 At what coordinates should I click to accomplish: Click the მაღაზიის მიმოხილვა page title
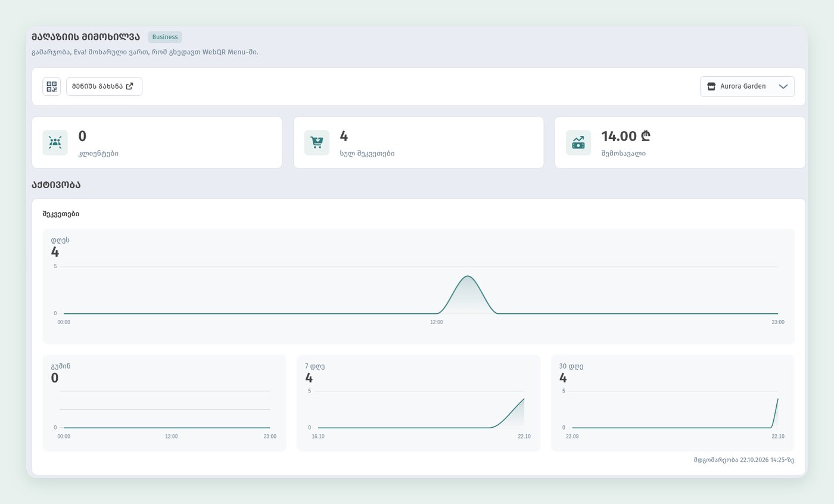[x=86, y=37]
